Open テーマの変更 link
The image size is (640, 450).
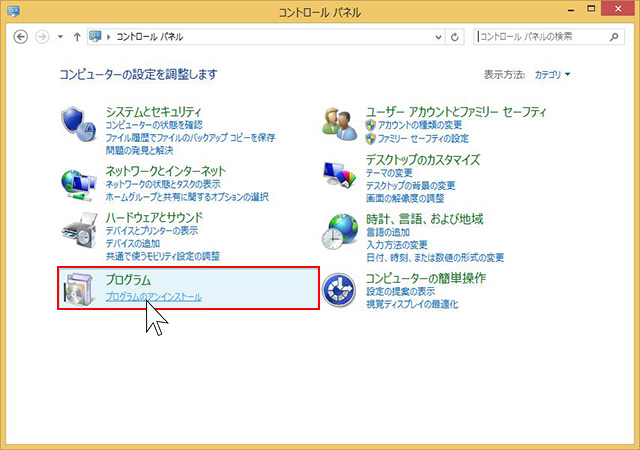389,173
